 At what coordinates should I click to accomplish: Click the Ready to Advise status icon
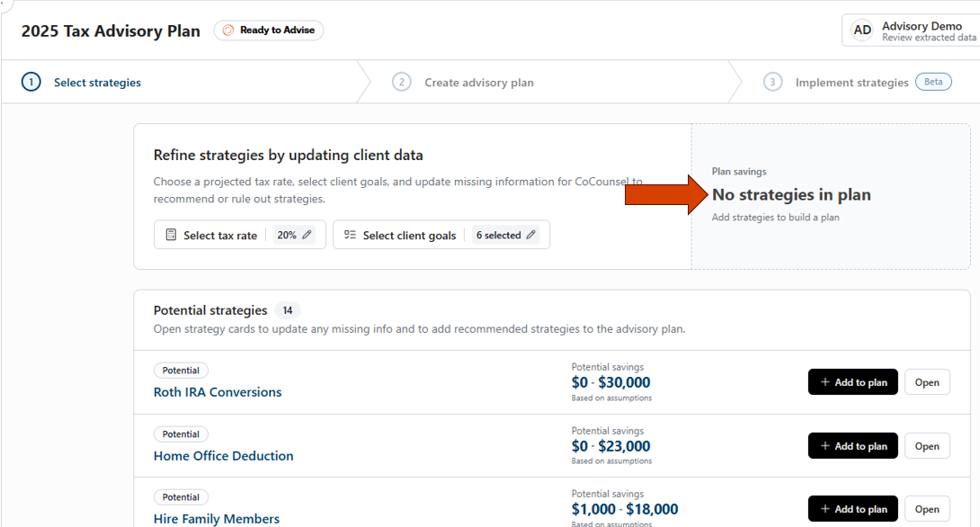point(228,31)
